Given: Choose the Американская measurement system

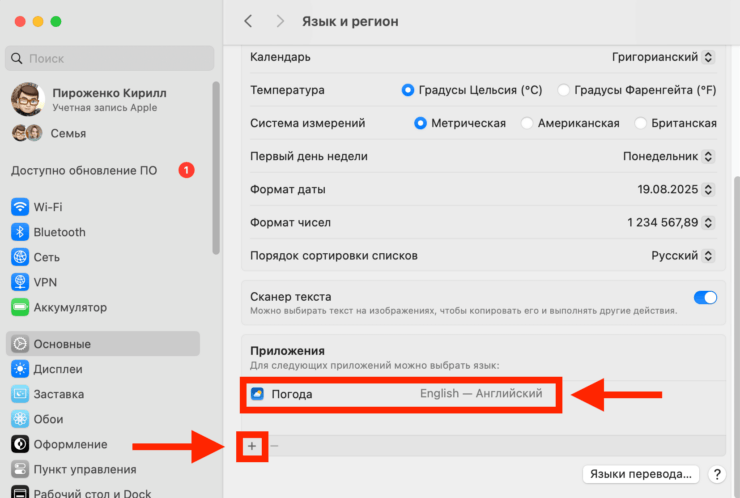Looking at the screenshot, I should pos(527,123).
